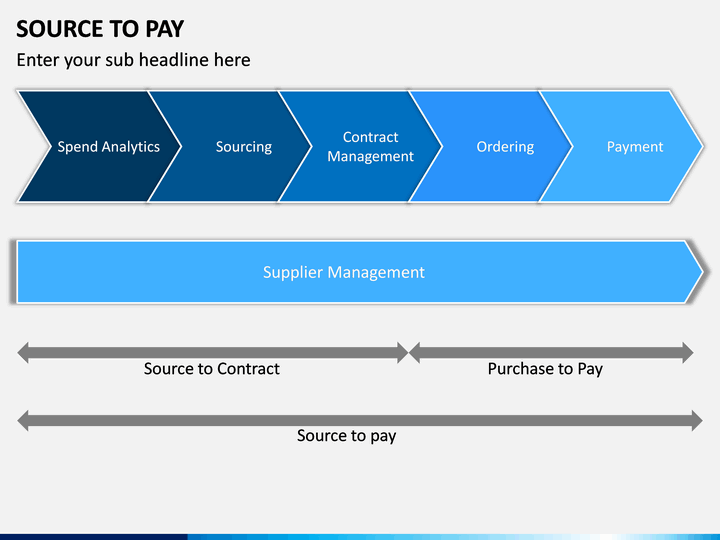Select the gray arrow above Source to Contract

[x=213, y=353]
